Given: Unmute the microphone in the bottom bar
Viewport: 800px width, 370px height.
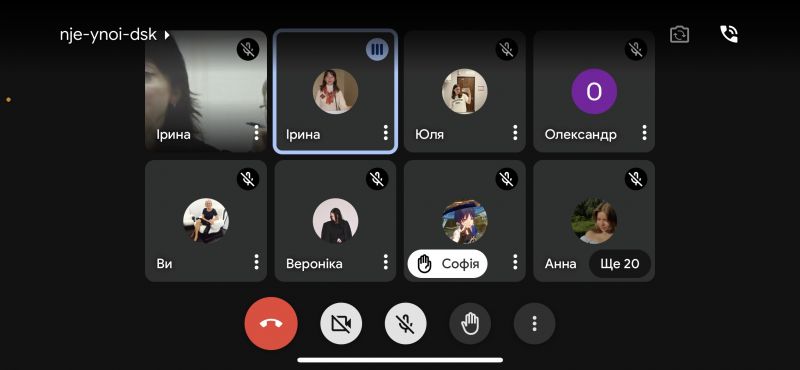Looking at the screenshot, I should tap(406, 324).
